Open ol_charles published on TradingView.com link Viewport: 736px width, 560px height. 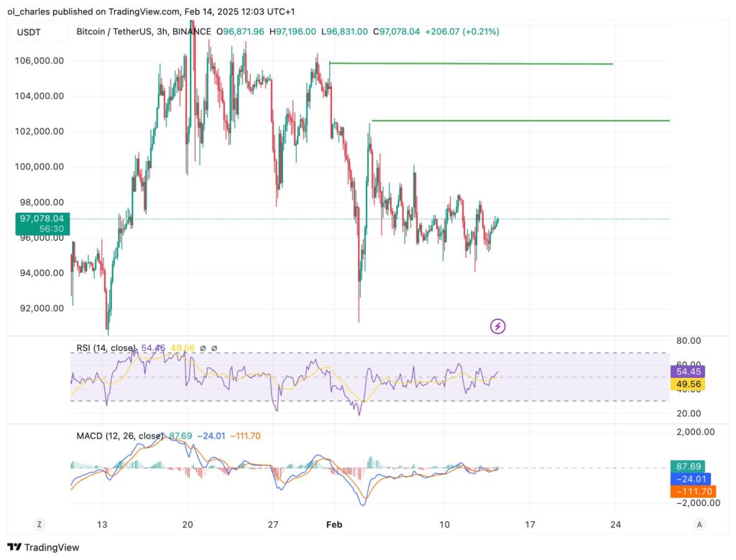[93, 12]
